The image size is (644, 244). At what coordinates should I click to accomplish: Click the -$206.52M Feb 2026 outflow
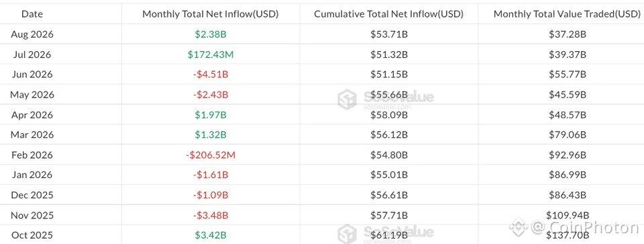point(210,155)
